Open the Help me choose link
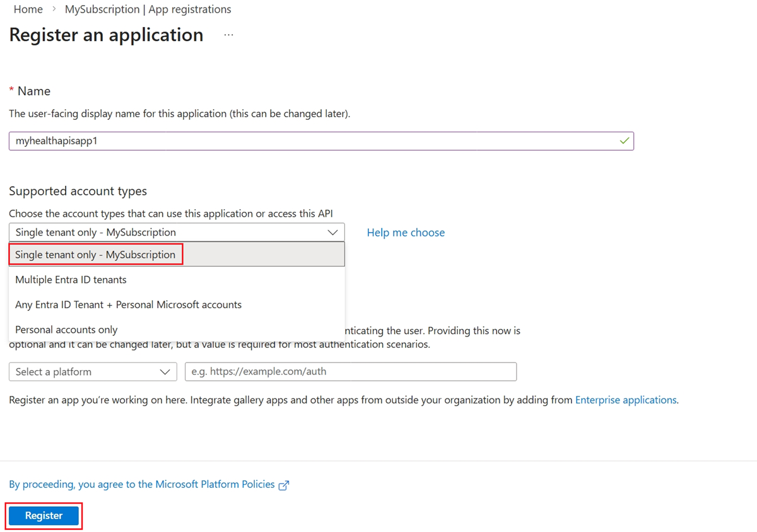The width and height of the screenshot is (757, 532). (406, 233)
